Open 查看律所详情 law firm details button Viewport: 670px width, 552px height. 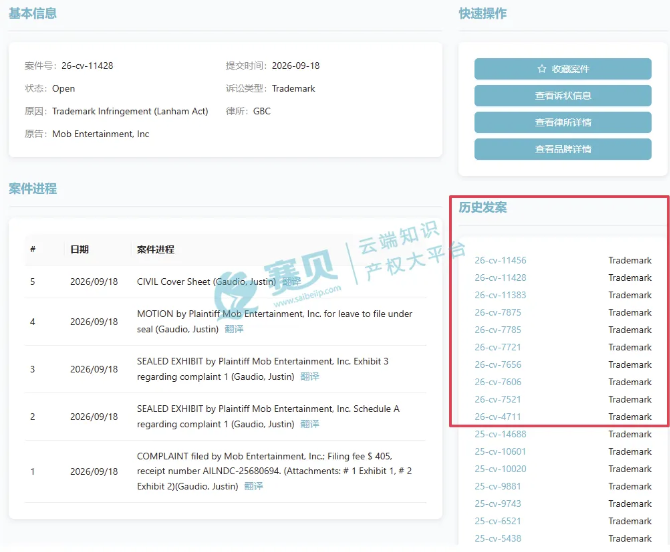[563, 123]
